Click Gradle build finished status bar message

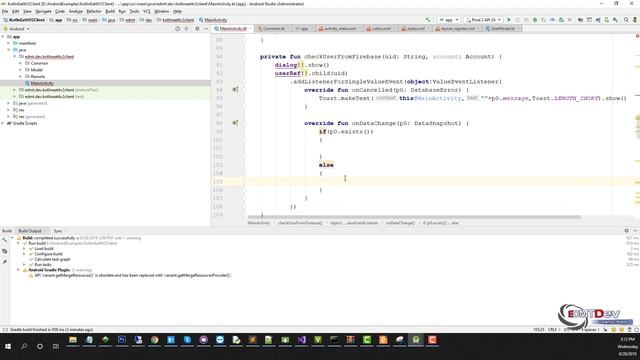[x=51, y=329]
